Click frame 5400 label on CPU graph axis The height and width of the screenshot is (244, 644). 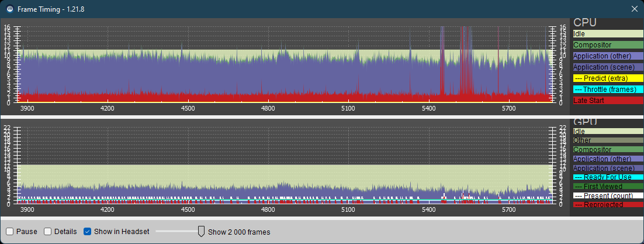(x=429, y=108)
